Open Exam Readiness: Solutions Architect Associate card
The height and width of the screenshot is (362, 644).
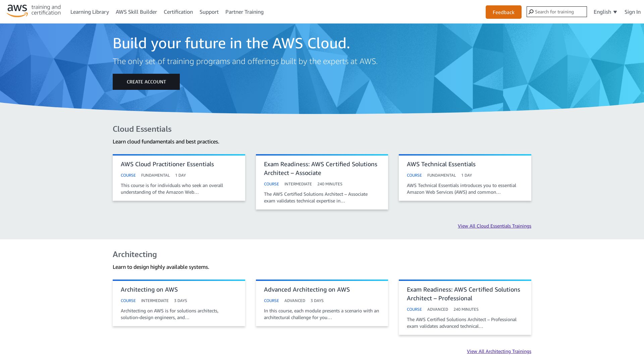(x=322, y=182)
